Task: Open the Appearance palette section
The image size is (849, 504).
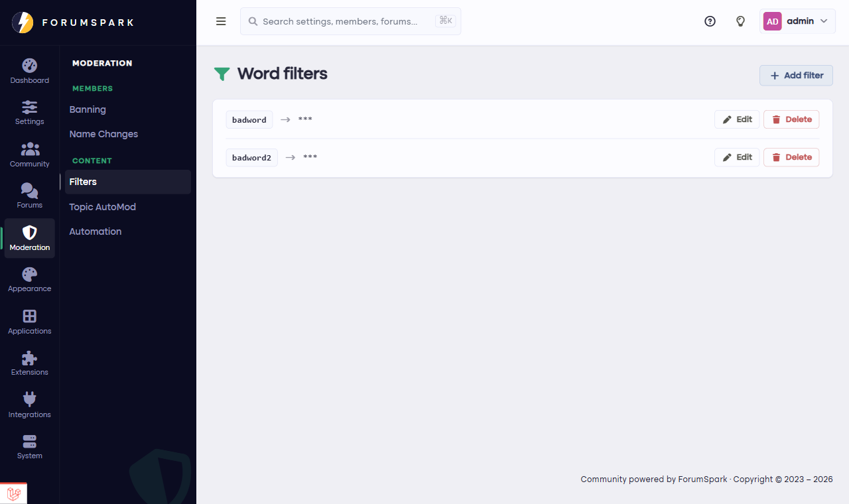Action: (x=30, y=280)
